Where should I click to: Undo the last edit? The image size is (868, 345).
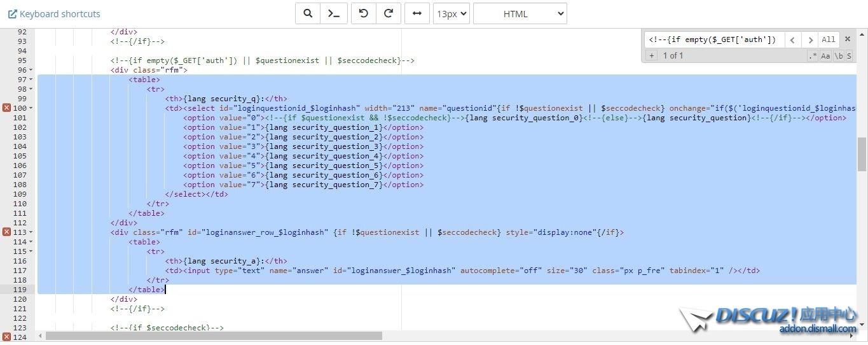(364, 13)
